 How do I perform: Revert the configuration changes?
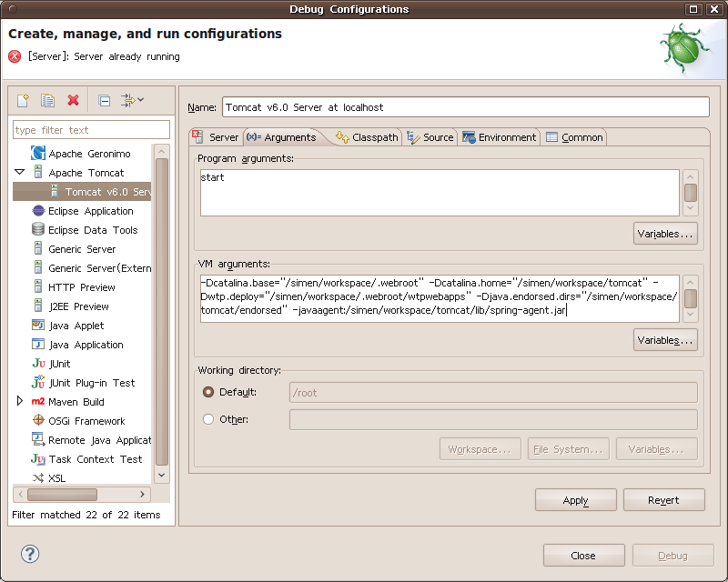663,499
